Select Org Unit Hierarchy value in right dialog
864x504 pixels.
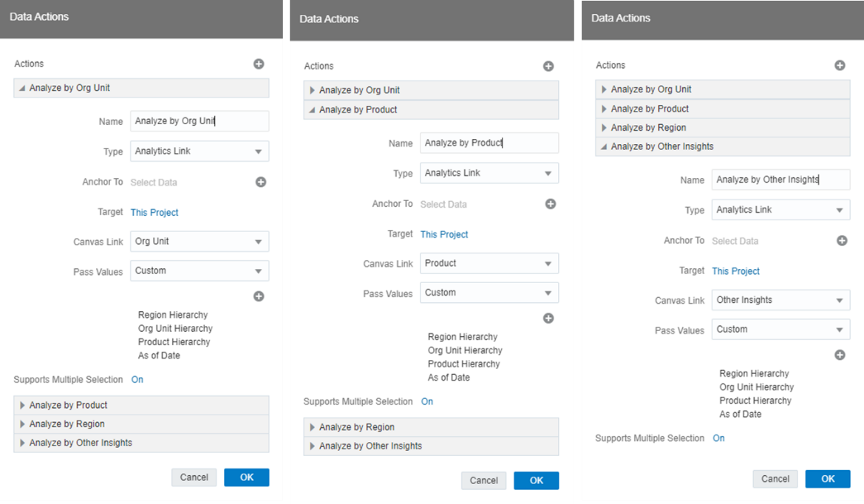757,387
